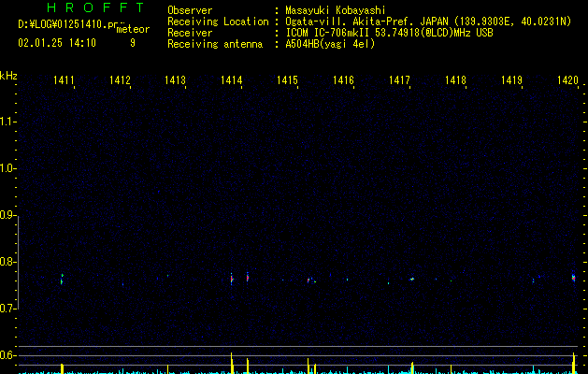Viewport: 588px width, 374px height.
Task: Click the Receiving Location label
Action: pos(218,22)
